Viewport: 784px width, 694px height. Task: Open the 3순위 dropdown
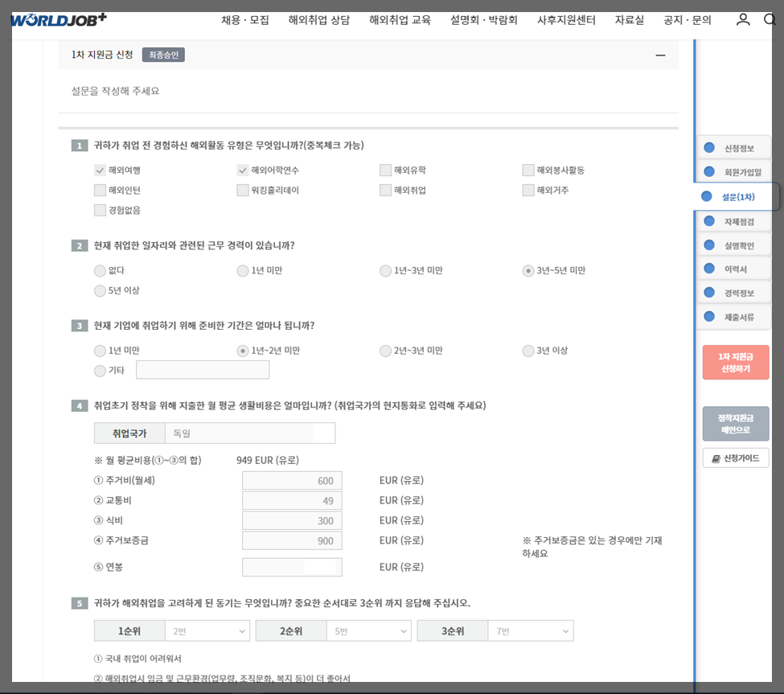click(531, 631)
